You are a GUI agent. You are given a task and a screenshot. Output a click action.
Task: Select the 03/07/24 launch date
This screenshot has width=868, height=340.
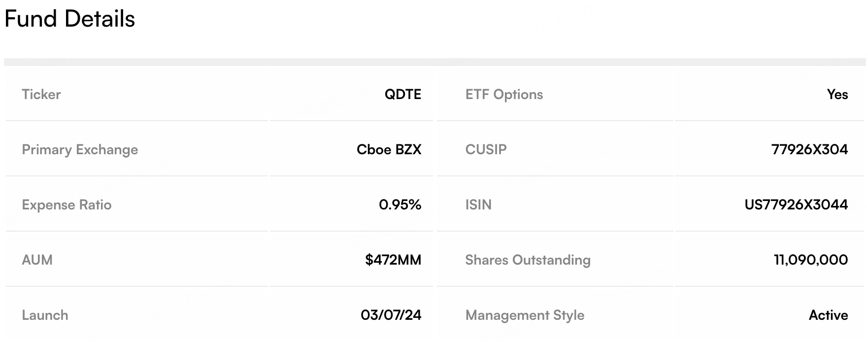click(x=391, y=315)
